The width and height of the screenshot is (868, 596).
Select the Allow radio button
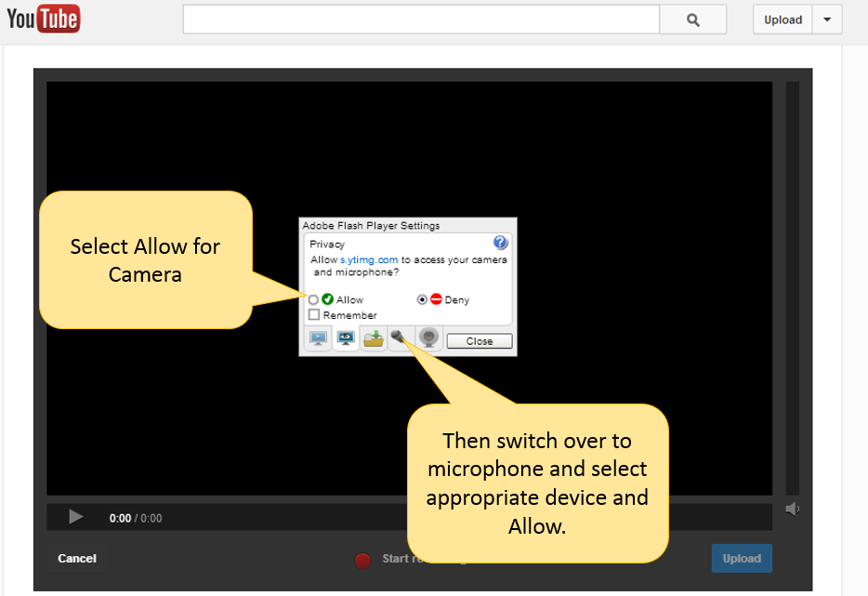(313, 298)
